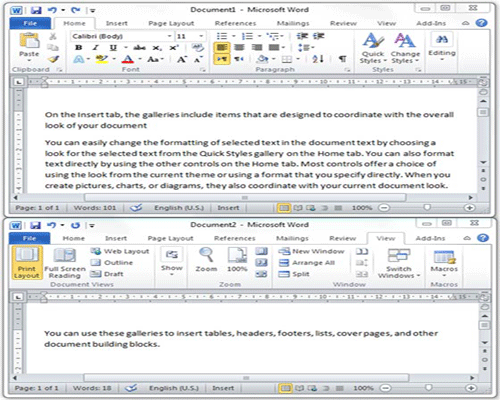Toggle align left in Paragraph group
Viewport: 500px width, 400px height.
pyautogui.click(x=222, y=47)
